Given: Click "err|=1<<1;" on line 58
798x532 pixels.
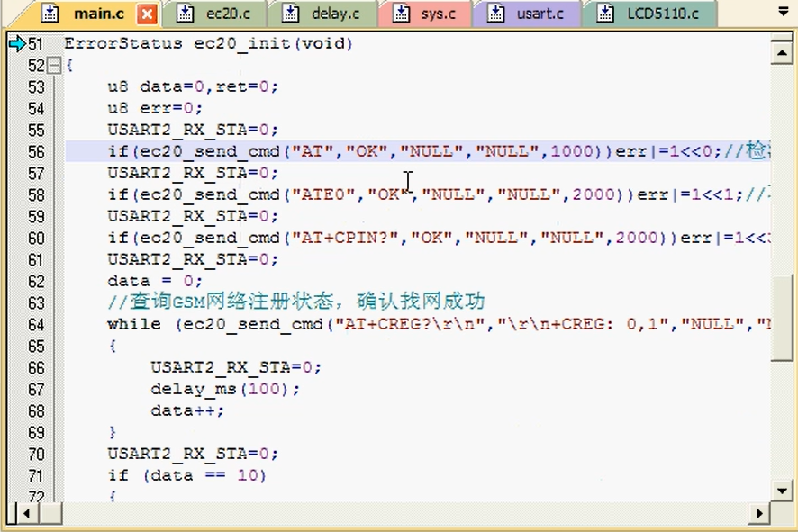Looking at the screenshot, I should pyautogui.click(x=690, y=194).
